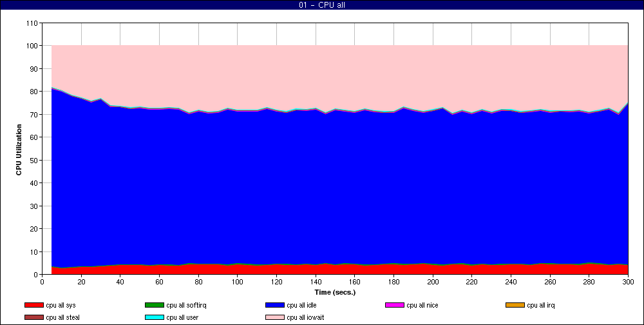The image size is (644, 325).
Task: Click the 100 y-axis tick label
Action: (32, 46)
